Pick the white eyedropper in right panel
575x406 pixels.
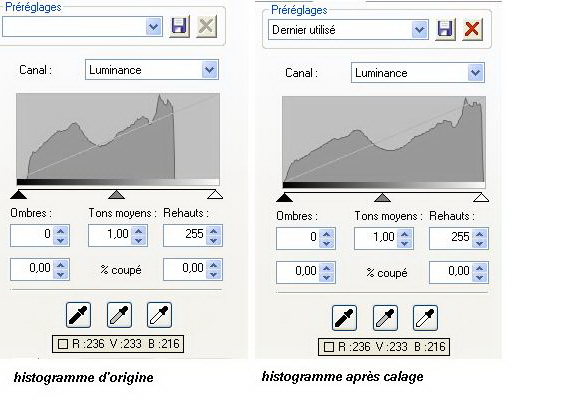coord(425,318)
